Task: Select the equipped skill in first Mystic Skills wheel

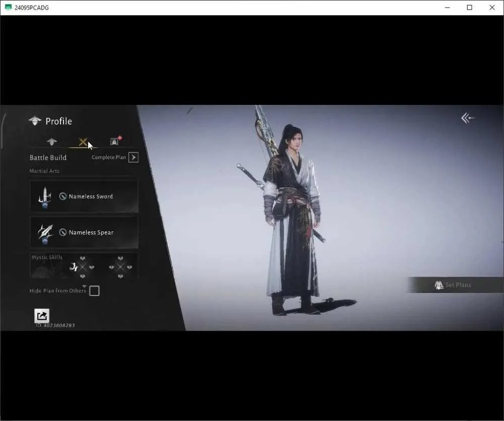Action: click(x=74, y=267)
